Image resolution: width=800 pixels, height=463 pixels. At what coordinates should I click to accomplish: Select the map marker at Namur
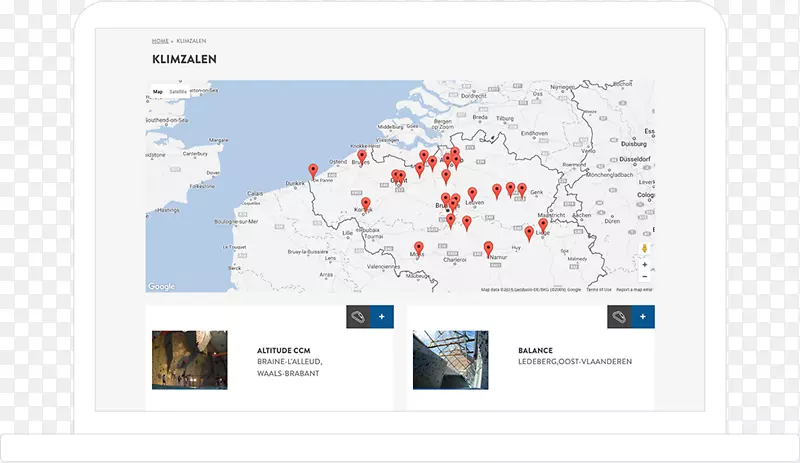click(x=488, y=248)
